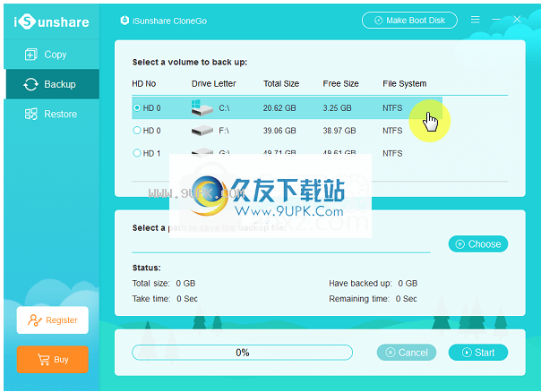The height and width of the screenshot is (392, 541).
Task: Click the iSunshare CloneGo title icon
Action: point(125,21)
